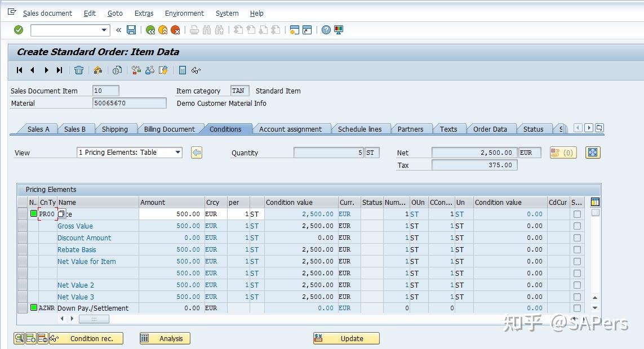Select the Delete item trash icon
This screenshot has width=644, height=349.
point(79,70)
